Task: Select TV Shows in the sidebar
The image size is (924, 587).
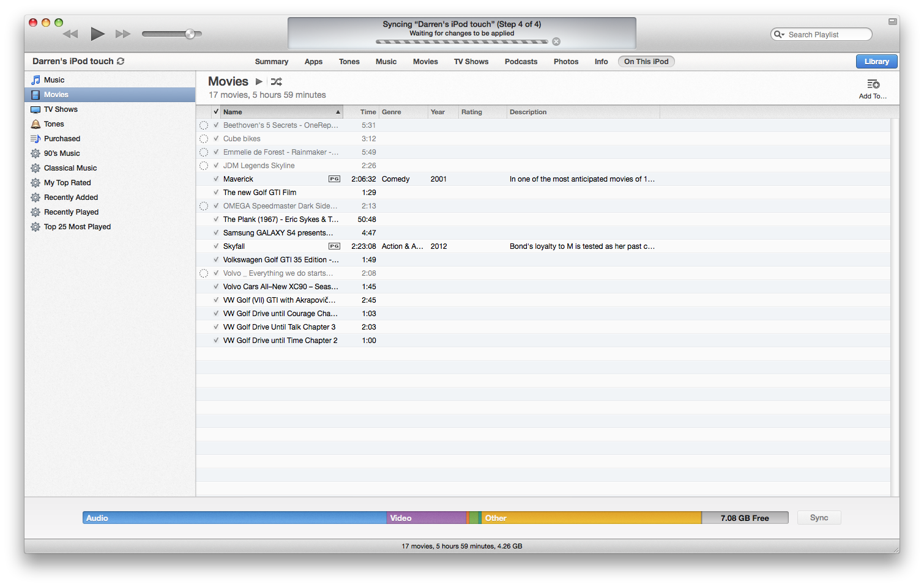Action: [110, 109]
